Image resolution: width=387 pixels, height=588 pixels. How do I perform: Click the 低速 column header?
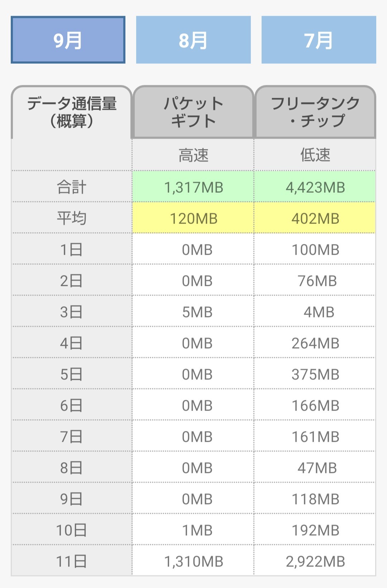(315, 155)
